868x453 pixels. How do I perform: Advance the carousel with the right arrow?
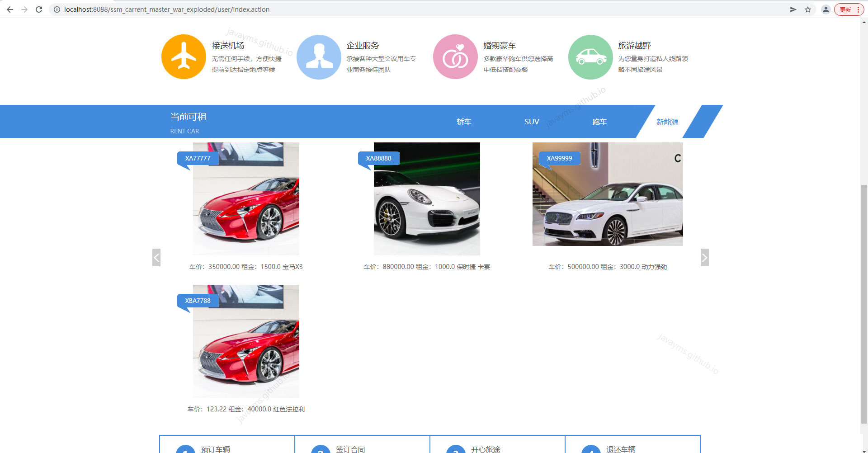(704, 257)
